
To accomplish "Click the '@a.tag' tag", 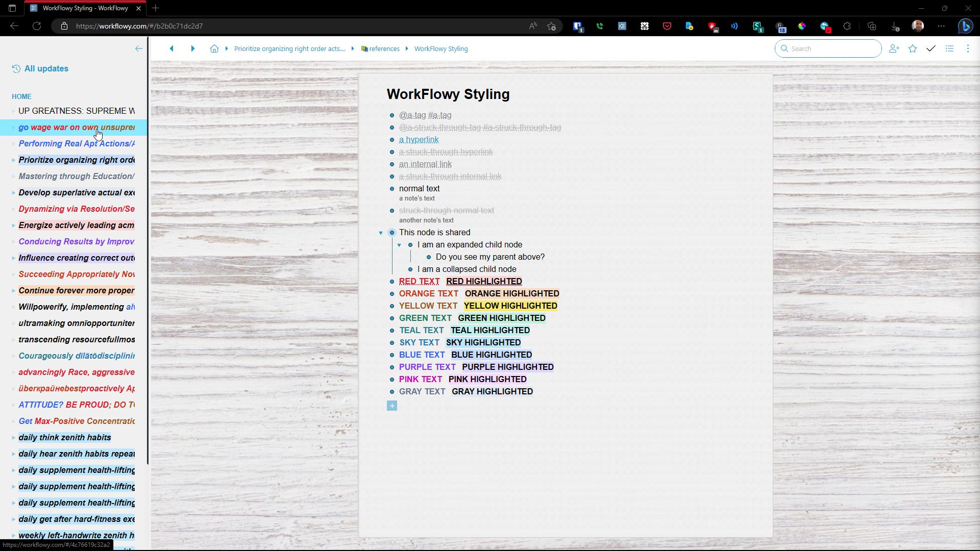I will click(x=412, y=115).
